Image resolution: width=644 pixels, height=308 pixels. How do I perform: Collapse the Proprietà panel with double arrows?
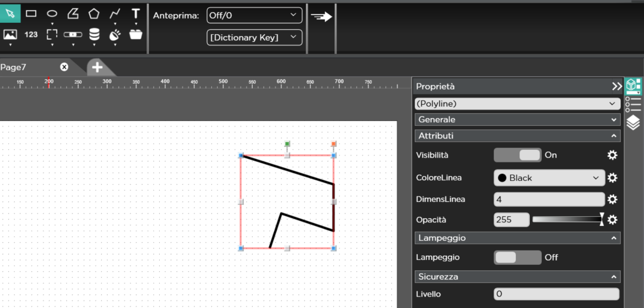[616, 86]
